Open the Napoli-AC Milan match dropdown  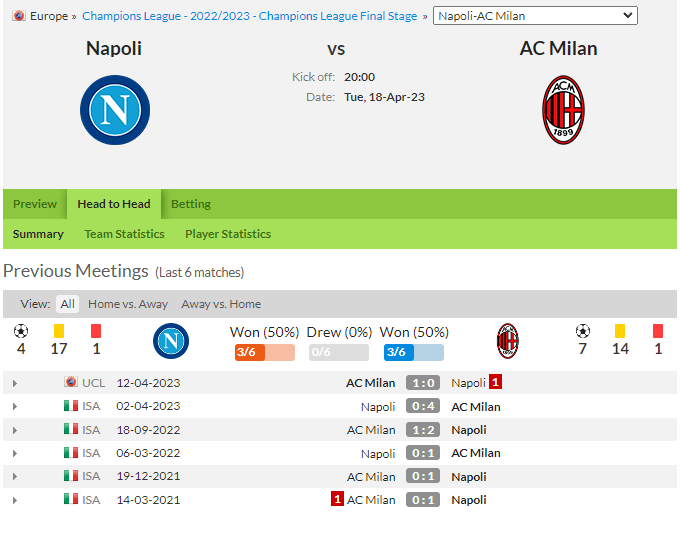click(x=535, y=16)
